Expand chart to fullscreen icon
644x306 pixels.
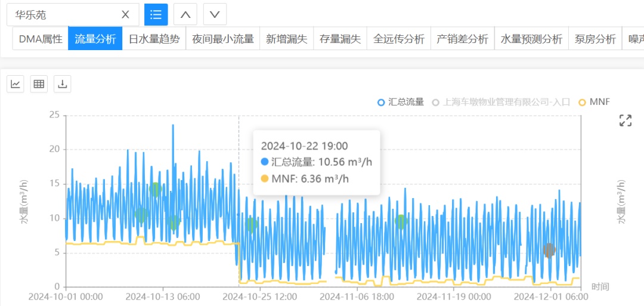(x=625, y=120)
